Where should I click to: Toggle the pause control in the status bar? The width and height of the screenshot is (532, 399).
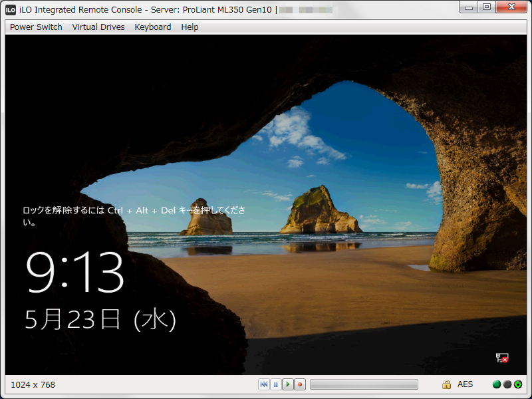pos(276,384)
